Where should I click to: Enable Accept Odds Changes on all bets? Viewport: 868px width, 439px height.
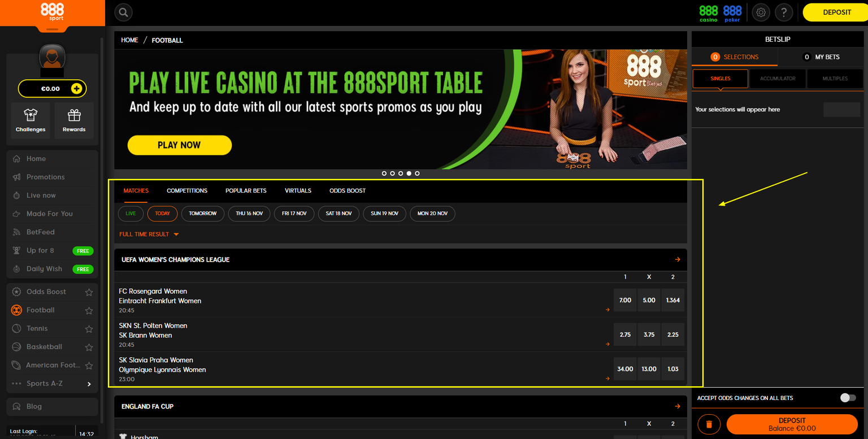848,398
